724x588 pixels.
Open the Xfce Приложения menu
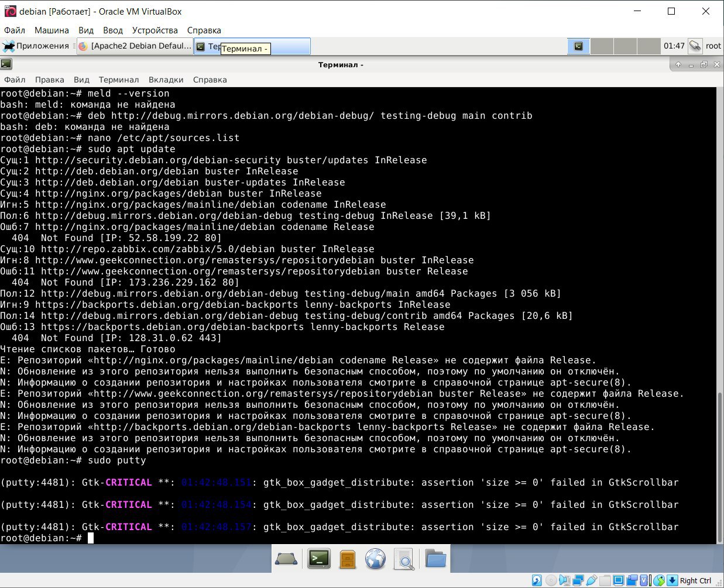click(36, 46)
